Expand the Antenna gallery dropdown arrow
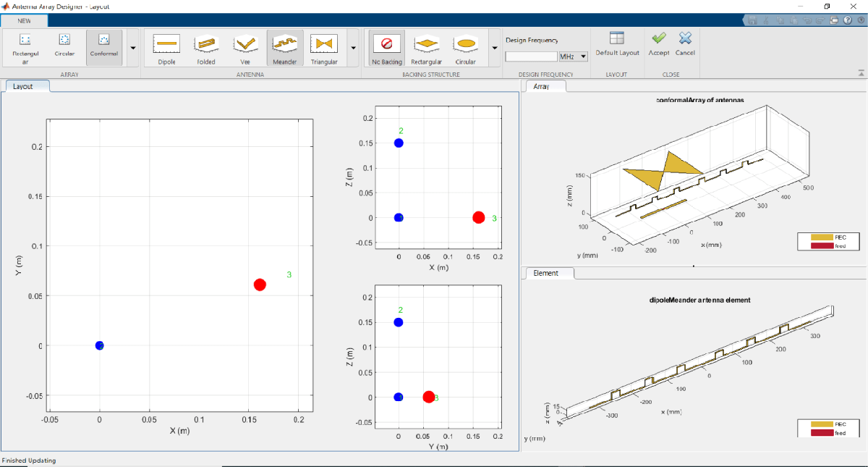 tap(353, 48)
